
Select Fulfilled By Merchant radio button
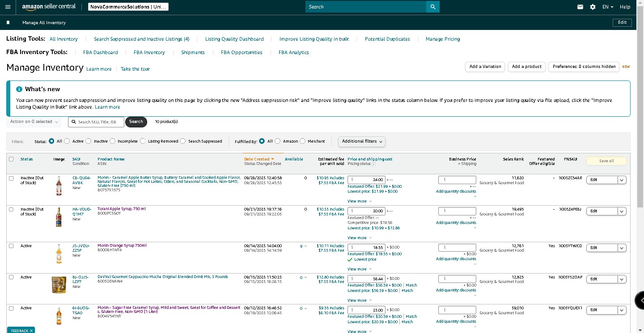point(302,141)
